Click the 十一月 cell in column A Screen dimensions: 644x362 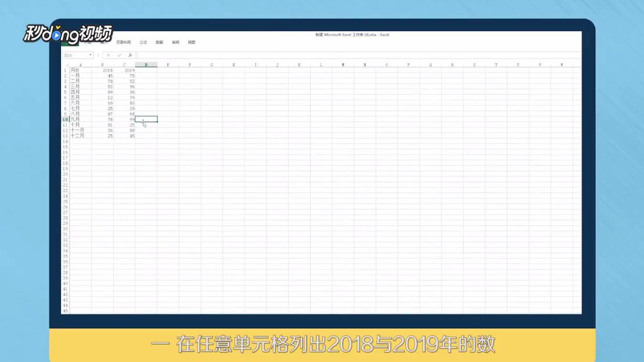[x=81, y=131]
